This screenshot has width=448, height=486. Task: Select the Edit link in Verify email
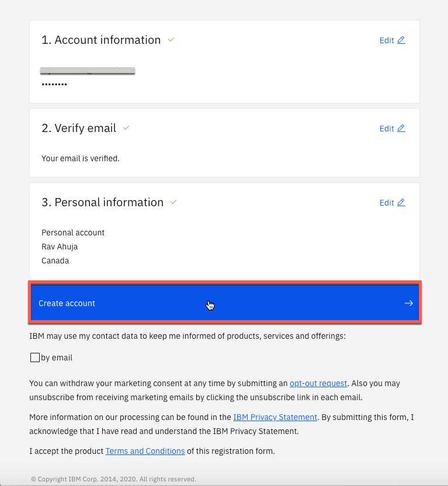387,129
